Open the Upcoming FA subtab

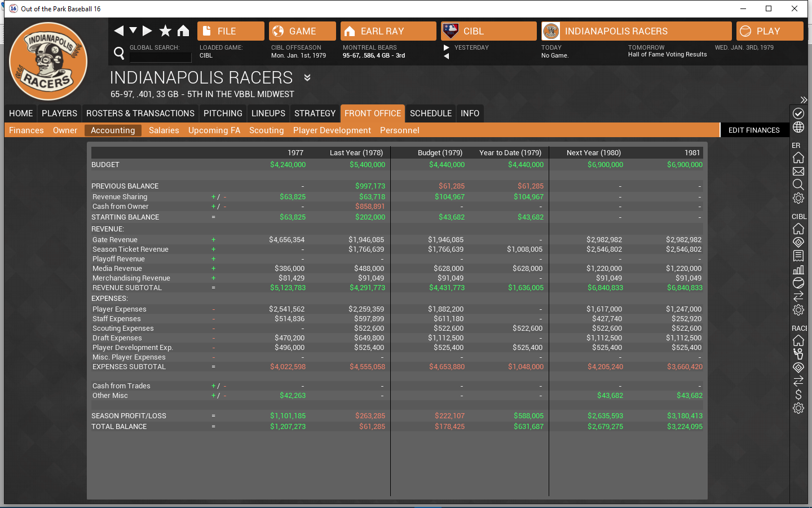[x=214, y=130]
